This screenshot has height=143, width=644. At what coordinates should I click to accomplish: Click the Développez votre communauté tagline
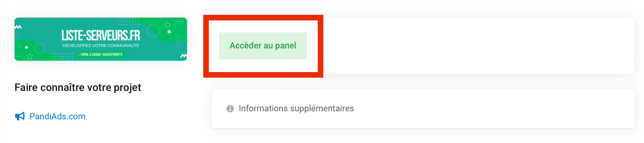(x=101, y=46)
